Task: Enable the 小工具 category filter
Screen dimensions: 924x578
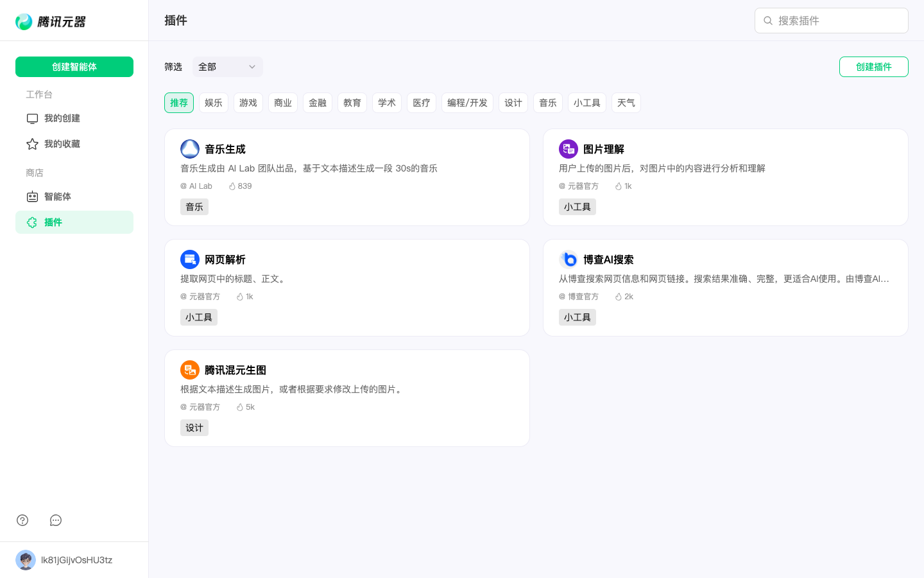Action: pyautogui.click(x=586, y=103)
